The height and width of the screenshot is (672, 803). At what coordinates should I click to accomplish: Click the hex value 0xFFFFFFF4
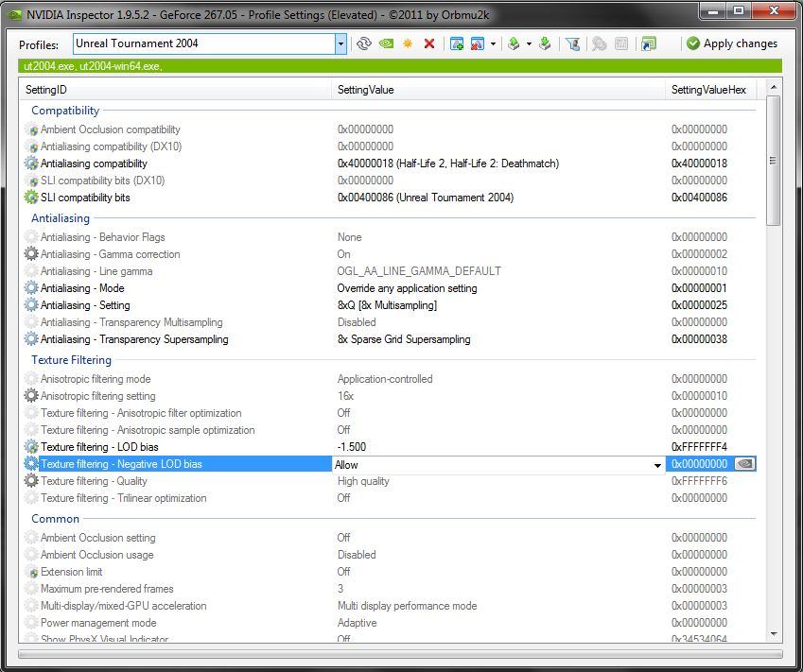coord(699,447)
